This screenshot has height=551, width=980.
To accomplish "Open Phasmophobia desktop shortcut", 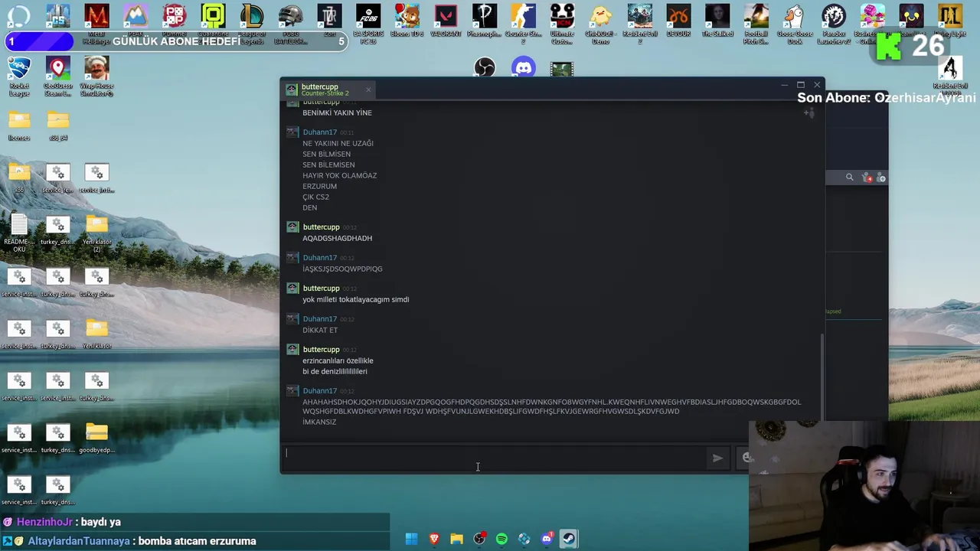I will coord(485,21).
